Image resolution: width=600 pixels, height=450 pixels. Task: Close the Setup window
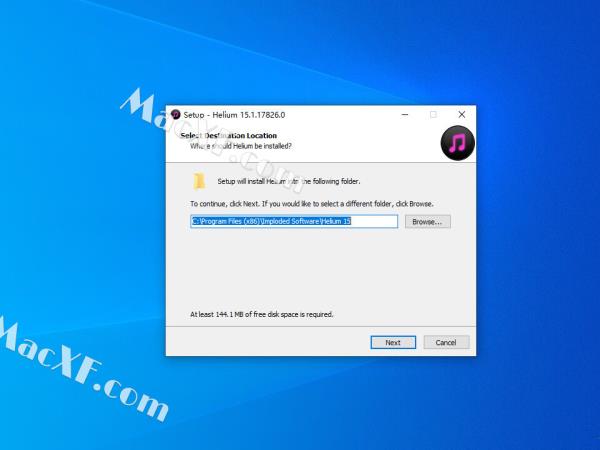pos(462,114)
